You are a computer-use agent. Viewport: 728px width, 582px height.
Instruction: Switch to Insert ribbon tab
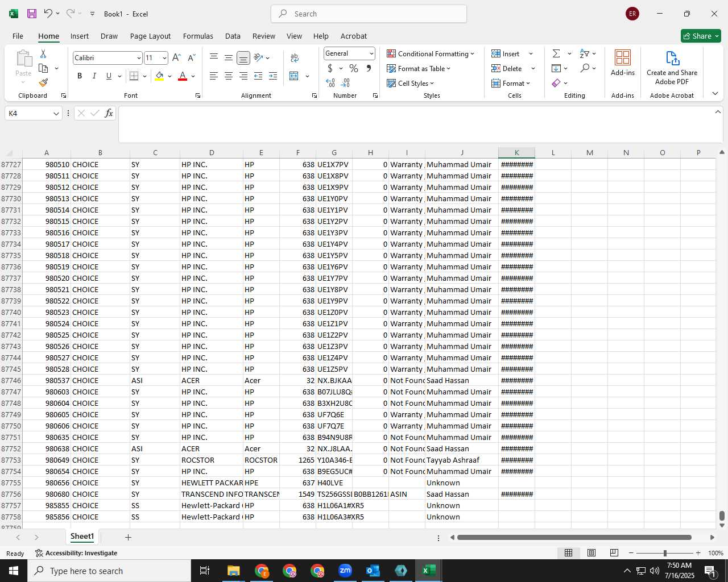pos(80,36)
